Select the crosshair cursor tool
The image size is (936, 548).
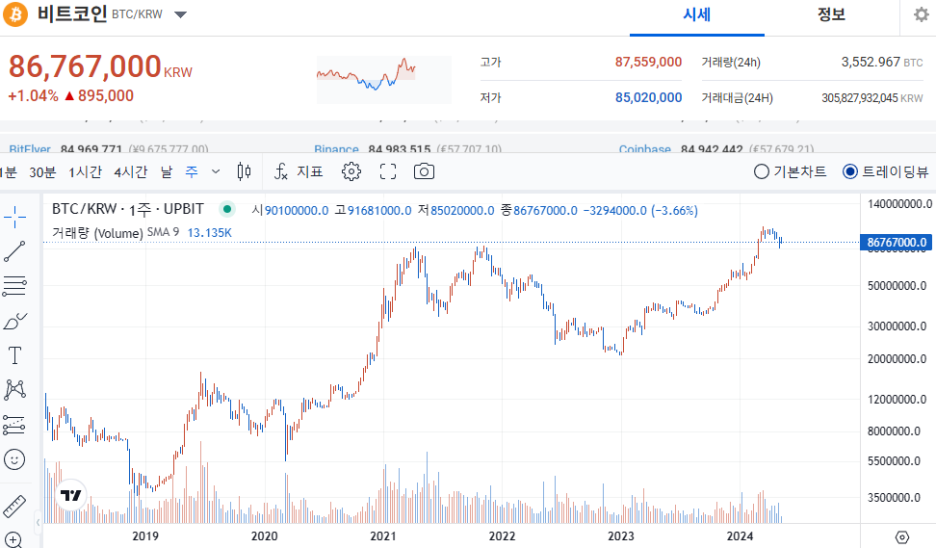pos(14,217)
